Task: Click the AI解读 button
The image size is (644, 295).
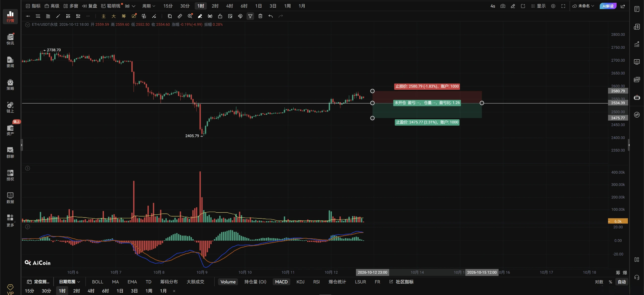Action: tap(608, 6)
